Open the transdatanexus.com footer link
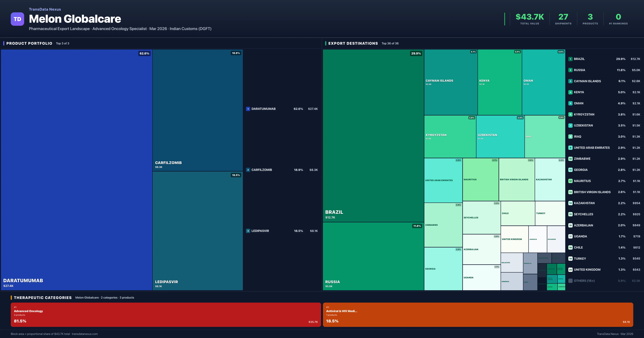Image resolution: width=644 pixels, height=338 pixels. point(85,334)
